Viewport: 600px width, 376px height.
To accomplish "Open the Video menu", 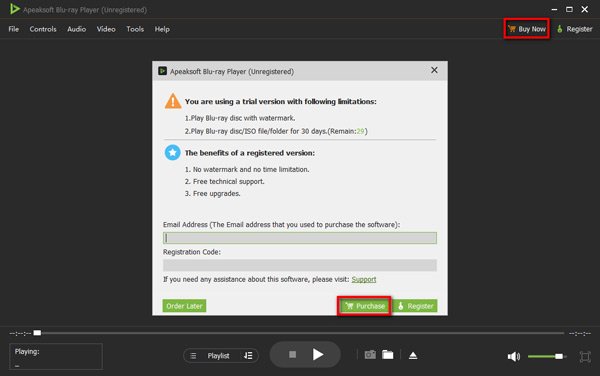I will 106,29.
